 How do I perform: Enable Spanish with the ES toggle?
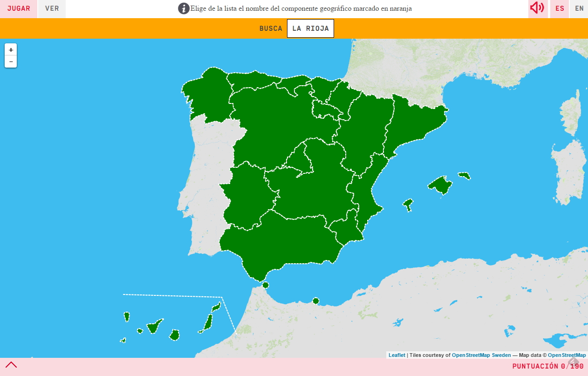[559, 8]
